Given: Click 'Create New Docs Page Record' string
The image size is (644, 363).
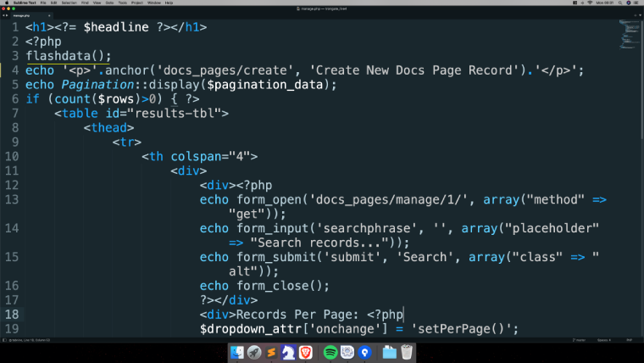Looking at the screenshot, I should click(415, 70).
